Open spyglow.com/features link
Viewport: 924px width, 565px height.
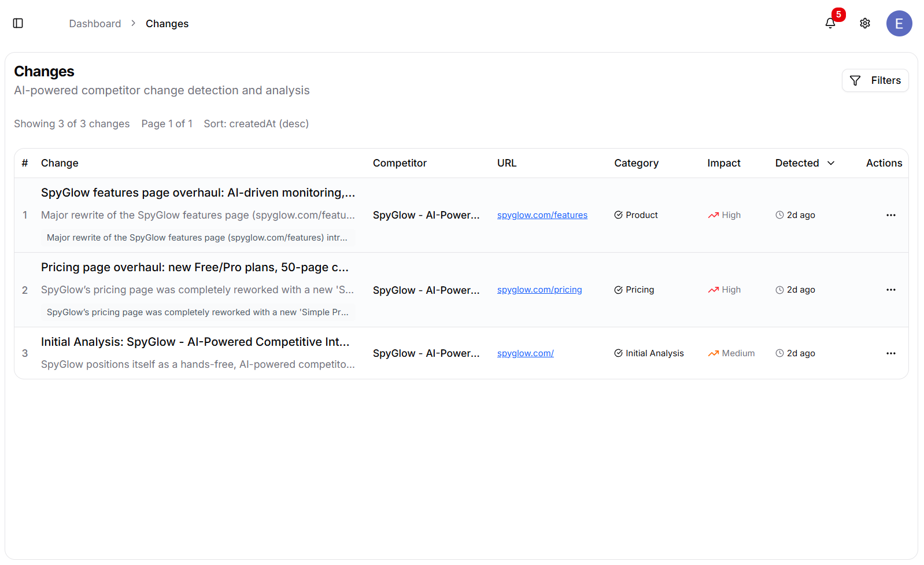tap(542, 215)
